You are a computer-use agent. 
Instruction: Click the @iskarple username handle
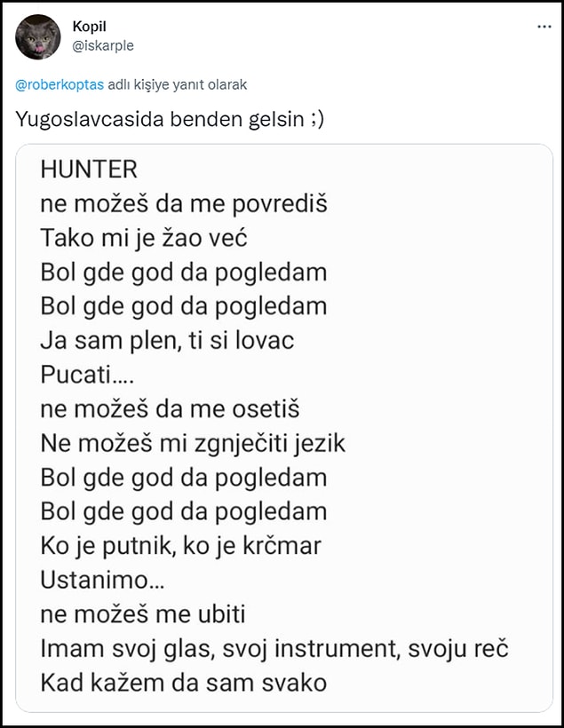pos(103,45)
